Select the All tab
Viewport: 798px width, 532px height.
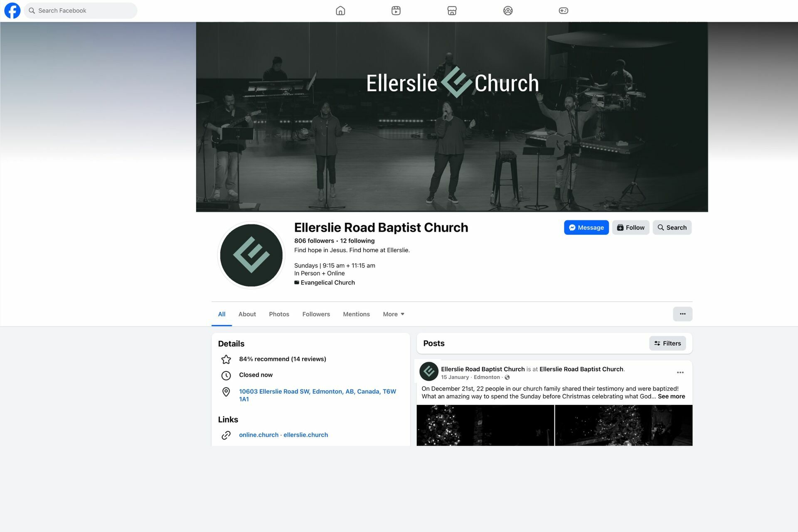coord(222,314)
